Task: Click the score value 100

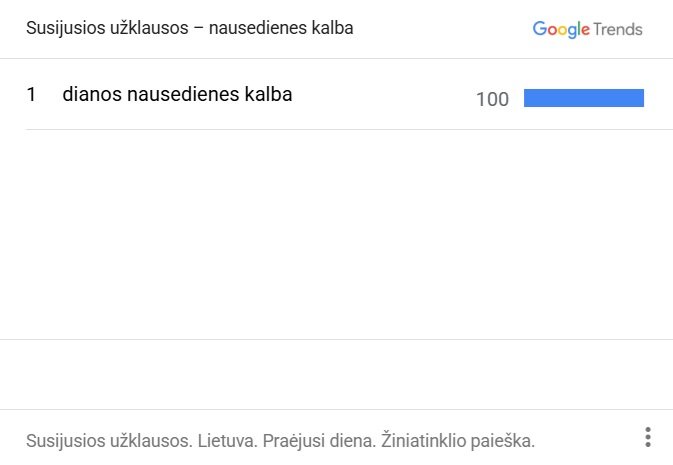Action: (492, 99)
